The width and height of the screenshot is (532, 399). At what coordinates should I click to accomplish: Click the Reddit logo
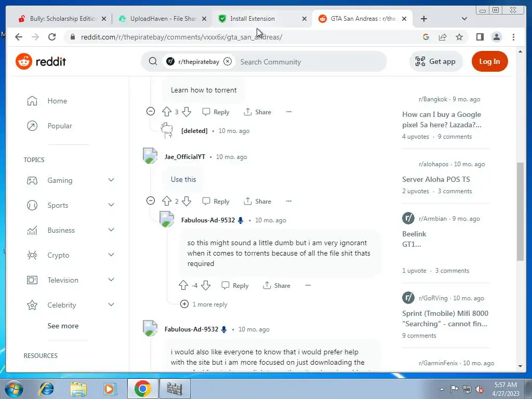coord(41,61)
